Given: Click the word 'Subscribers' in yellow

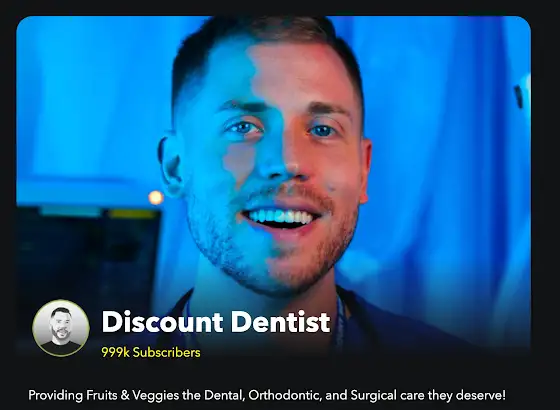Looking at the screenshot, I should click(166, 352).
